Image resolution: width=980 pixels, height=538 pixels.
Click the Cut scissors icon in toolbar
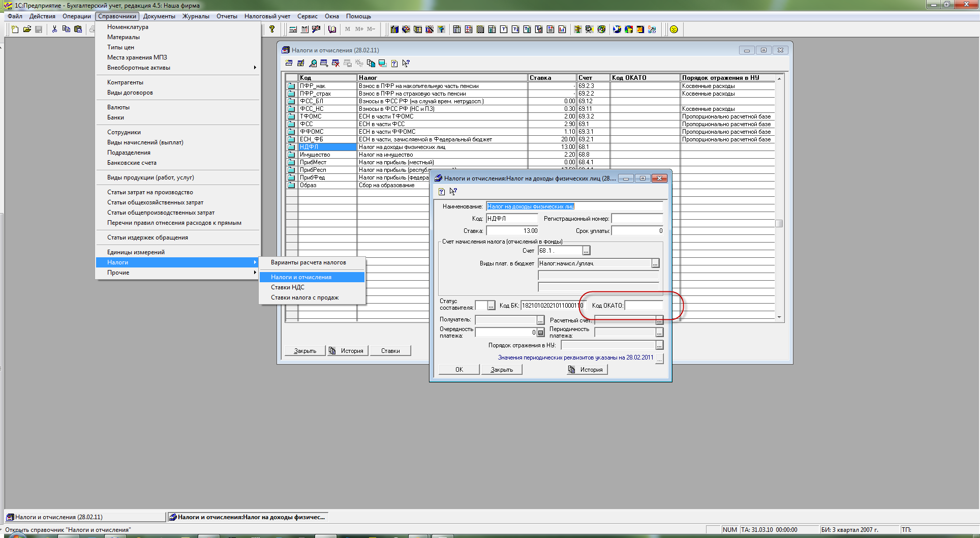pos(54,29)
